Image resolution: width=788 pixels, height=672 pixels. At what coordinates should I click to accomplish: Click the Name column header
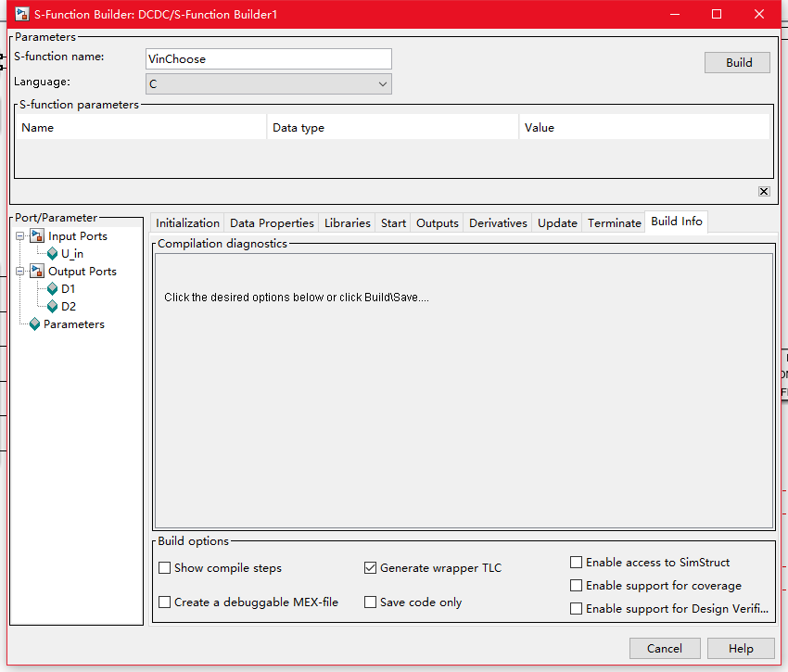pyautogui.click(x=141, y=127)
